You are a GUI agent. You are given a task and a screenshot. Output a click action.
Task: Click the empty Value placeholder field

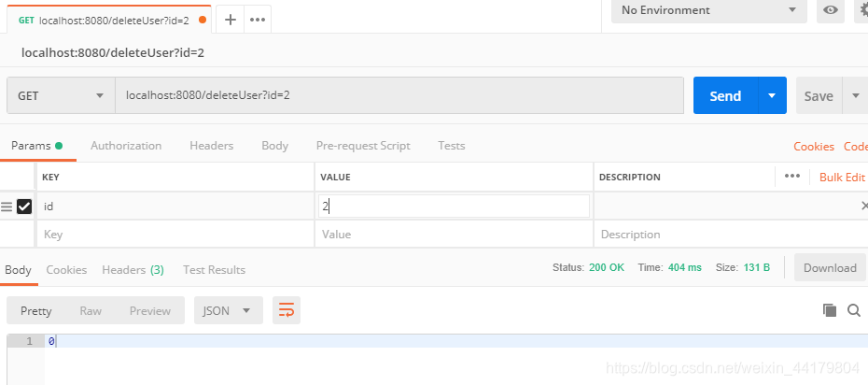[x=454, y=235]
